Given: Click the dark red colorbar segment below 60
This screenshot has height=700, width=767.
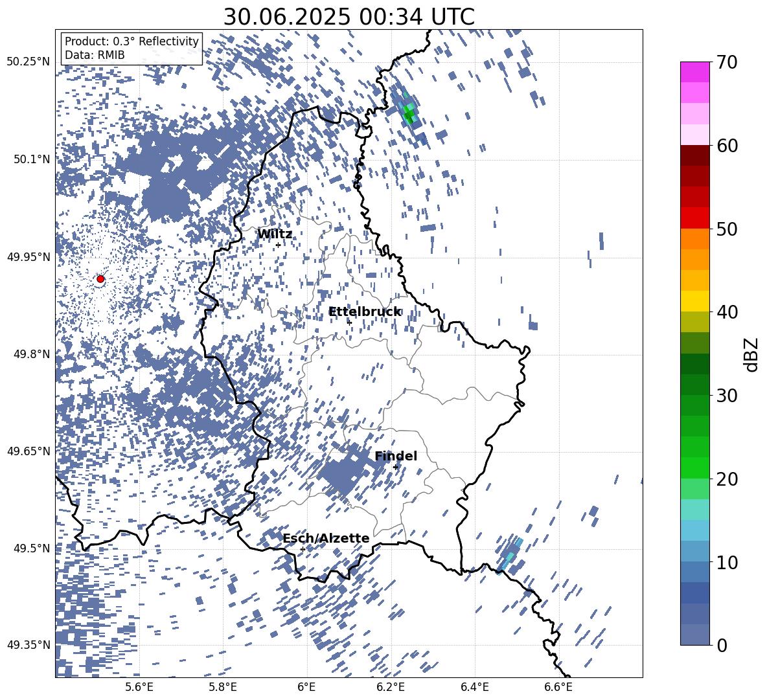Looking at the screenshot, I should pos(695,155).
